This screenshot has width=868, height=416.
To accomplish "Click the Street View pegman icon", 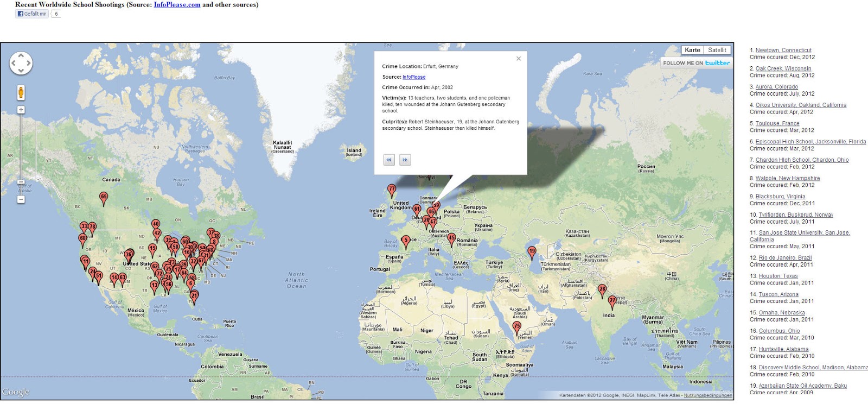I will (x=21, y=92).
